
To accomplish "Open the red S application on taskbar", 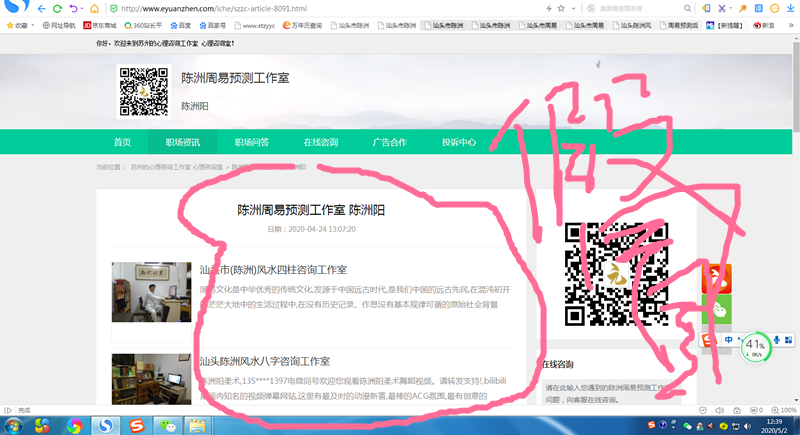I will pyautogui.click(x=137, y=426).
